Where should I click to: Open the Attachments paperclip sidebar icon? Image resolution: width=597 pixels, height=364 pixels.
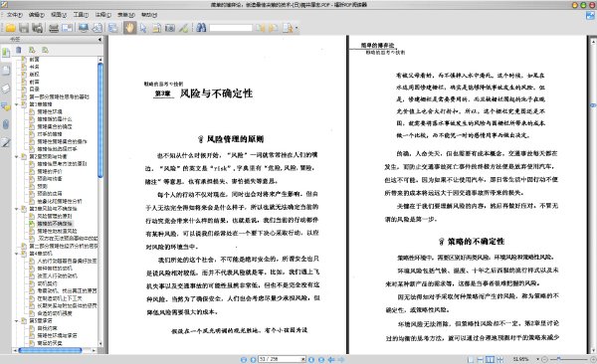tap(6, 124)
